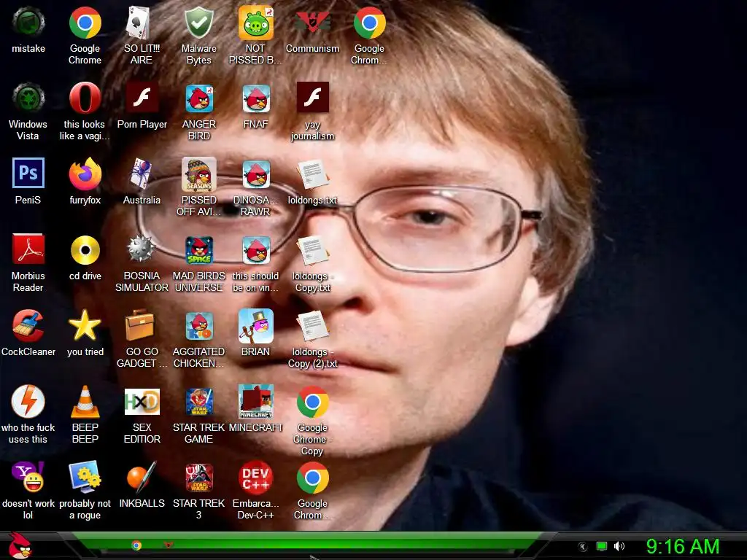Image resolution: width=747 pixels, height=560 pixels.
Task: Launch the FNAF angry bird icon
Action: pyautogui.click(x=255, y=98)
